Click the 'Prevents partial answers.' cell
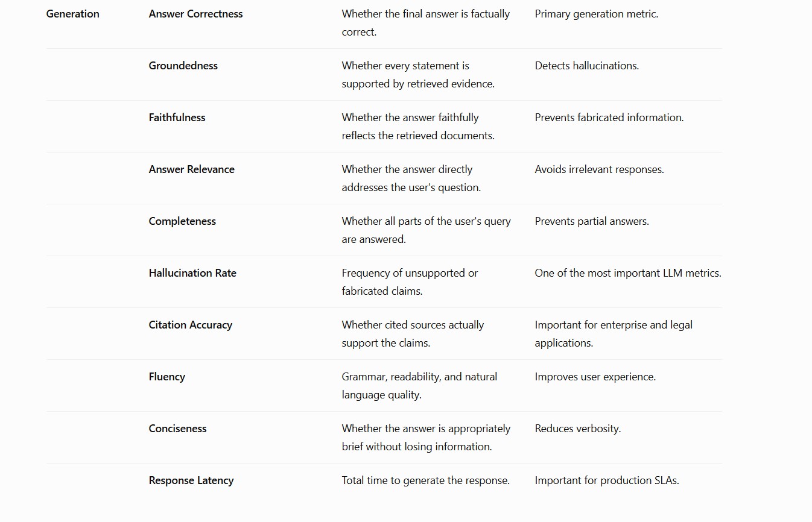 pos(591,221)
